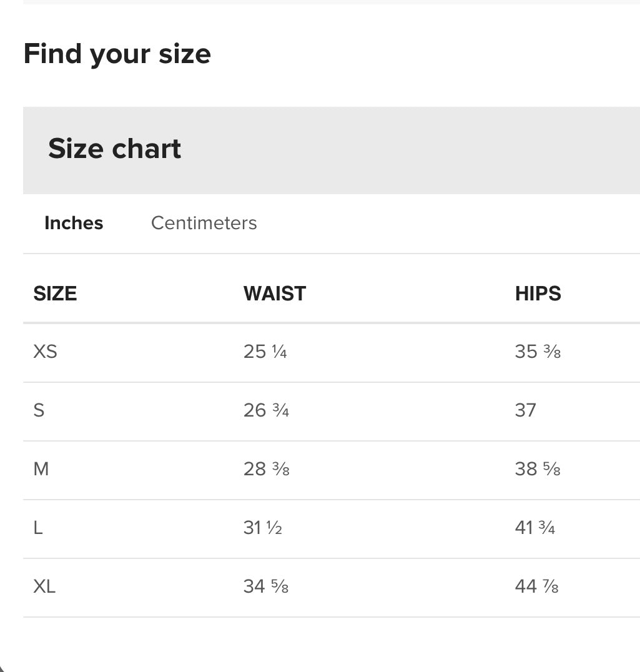Click the 44 ⅞ hips measurement
This screenshot has height=672, width=640.
537,586
